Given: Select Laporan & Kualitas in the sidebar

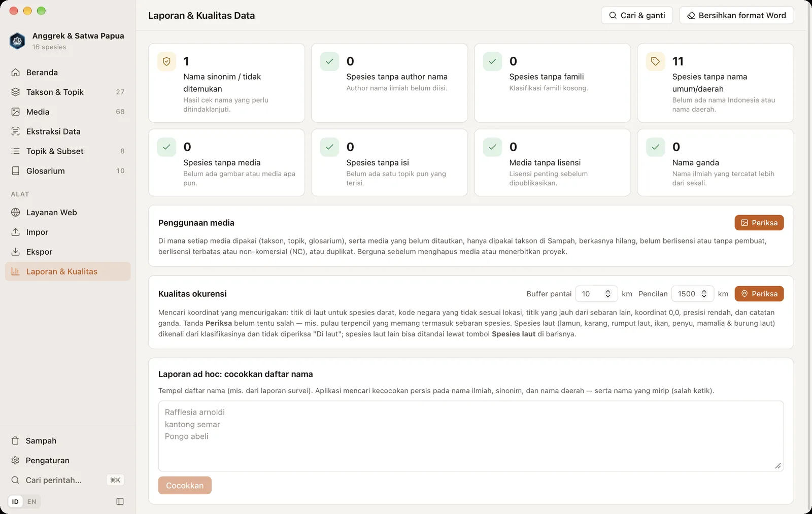Looking at the screenshot, I should tap(67, 271).
